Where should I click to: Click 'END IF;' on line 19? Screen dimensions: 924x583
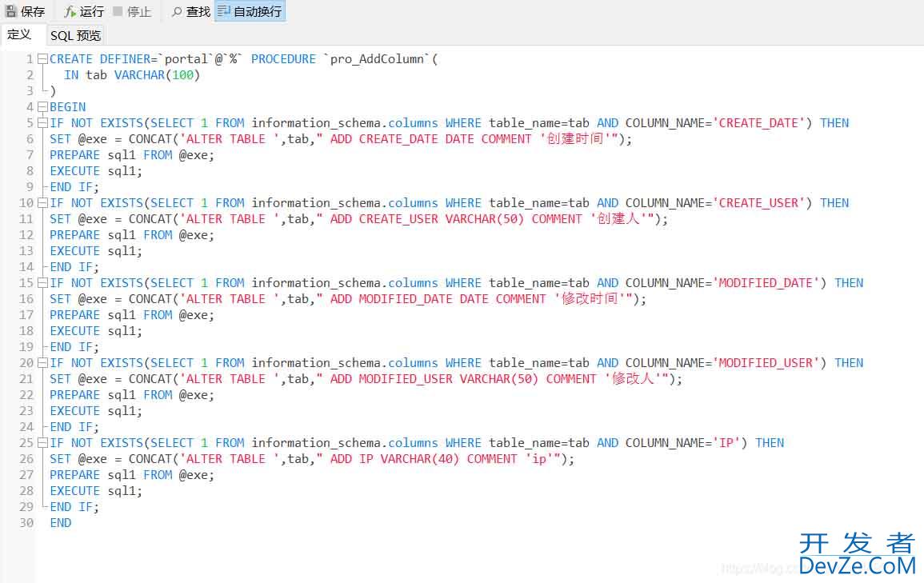coord(74,347)
